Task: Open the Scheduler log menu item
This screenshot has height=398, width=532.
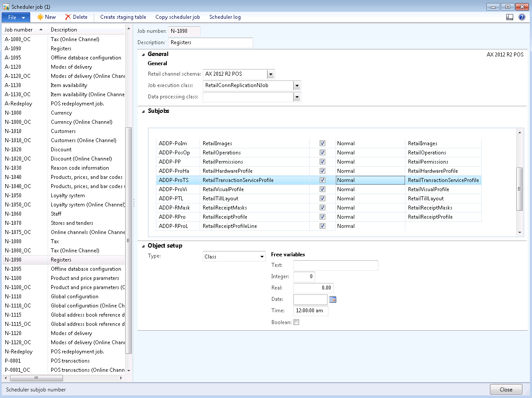Action: coord(225,17)
